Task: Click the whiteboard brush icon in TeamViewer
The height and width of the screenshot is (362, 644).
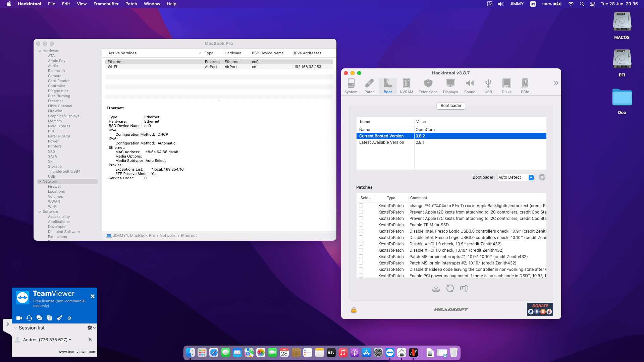Action: (x=59, y=318)
